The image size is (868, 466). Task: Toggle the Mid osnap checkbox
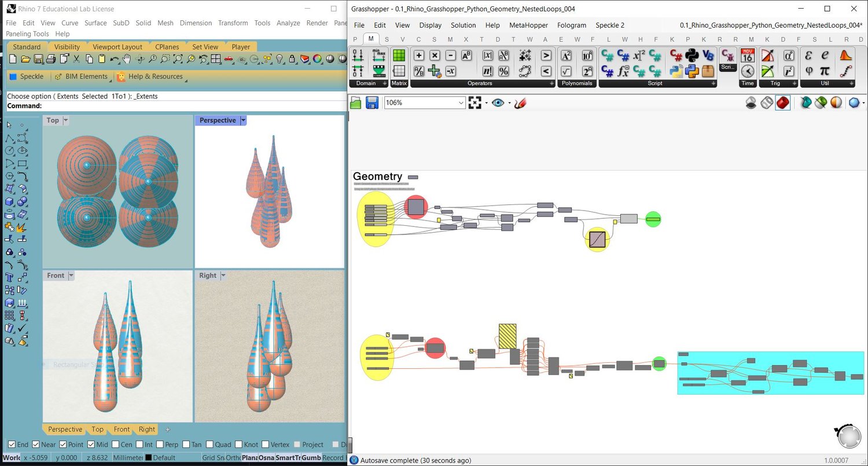(91, 445)
